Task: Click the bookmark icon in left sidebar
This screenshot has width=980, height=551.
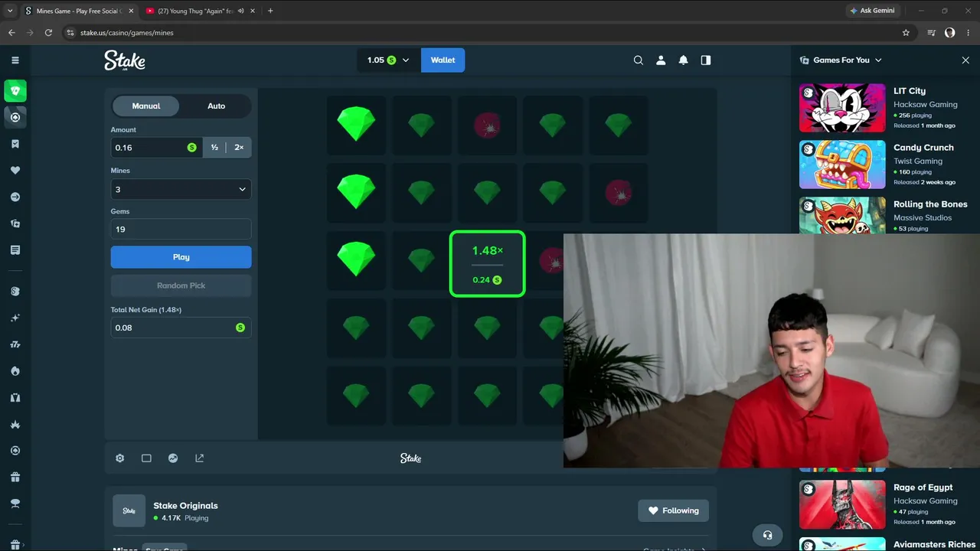Action: point(15,144)
